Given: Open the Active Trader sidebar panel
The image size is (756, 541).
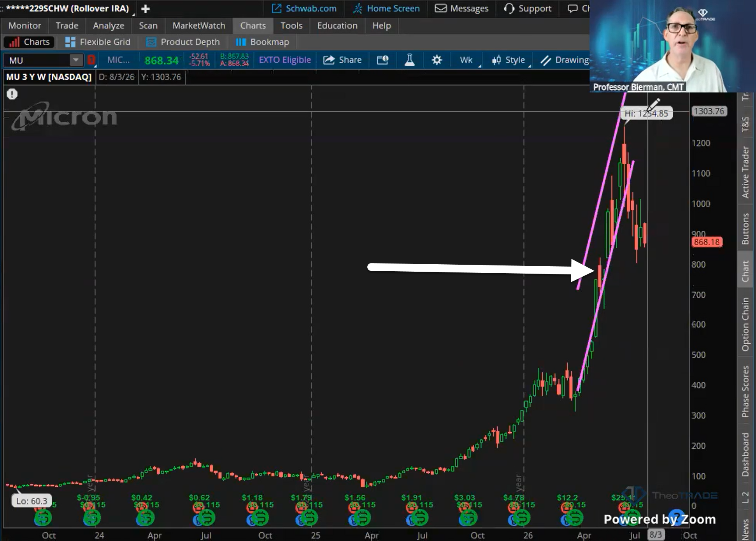Looking at the screenshot, I should click(745, 172).
